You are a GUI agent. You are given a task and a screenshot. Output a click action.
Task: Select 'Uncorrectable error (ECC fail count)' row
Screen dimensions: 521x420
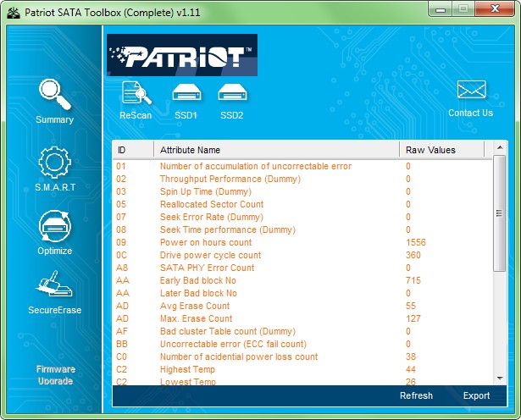click(302, 344)
